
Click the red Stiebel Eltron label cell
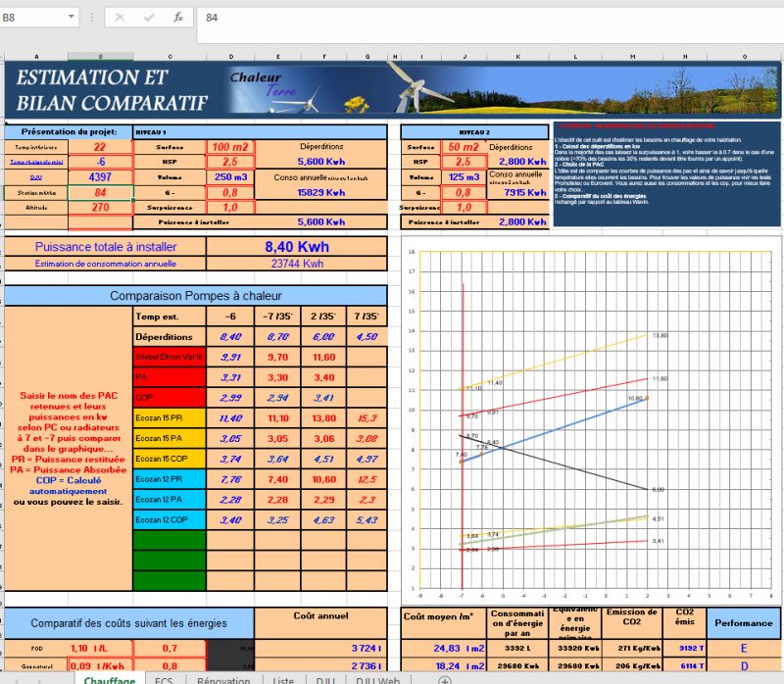coord(169,357)
